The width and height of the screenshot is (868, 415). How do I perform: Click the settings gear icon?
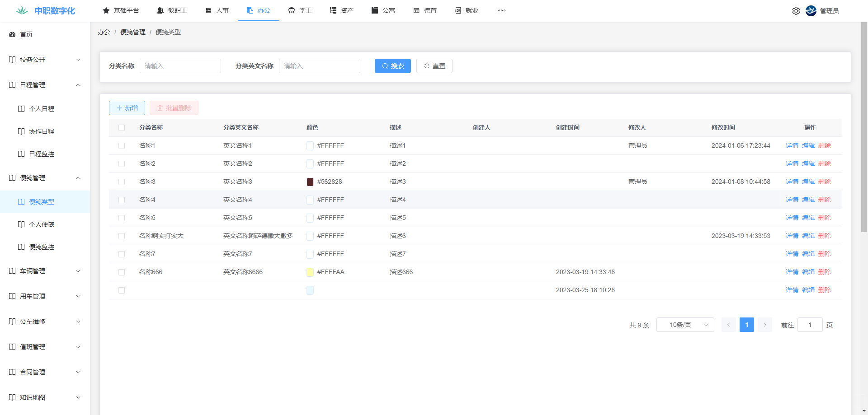point(796,11)
